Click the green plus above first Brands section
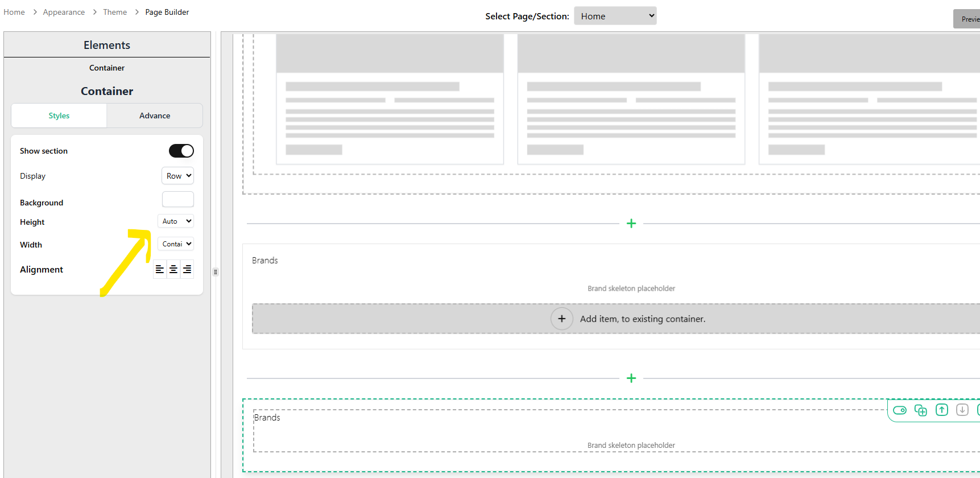 point(631,224)
